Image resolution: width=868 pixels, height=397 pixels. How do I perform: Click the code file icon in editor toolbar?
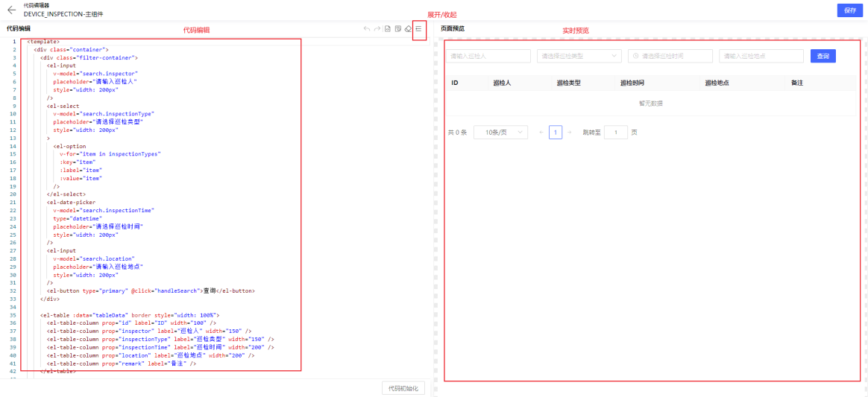(388, 29)
